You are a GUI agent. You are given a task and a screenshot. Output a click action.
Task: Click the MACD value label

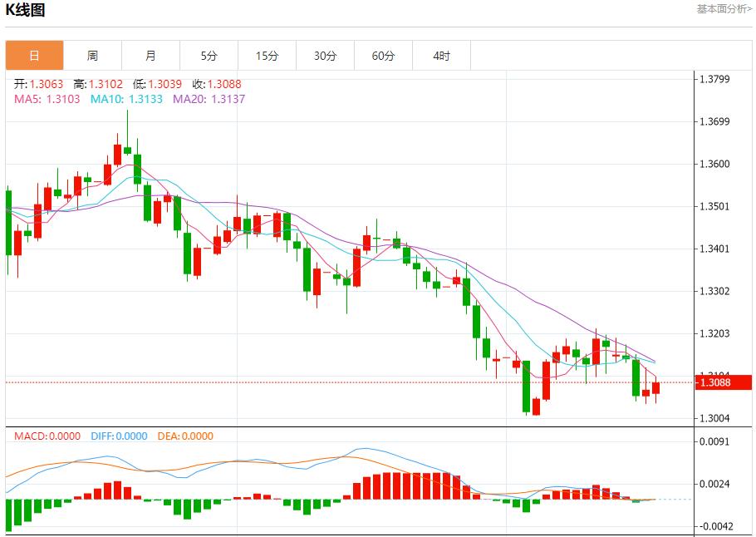click(x=47, y=436)
